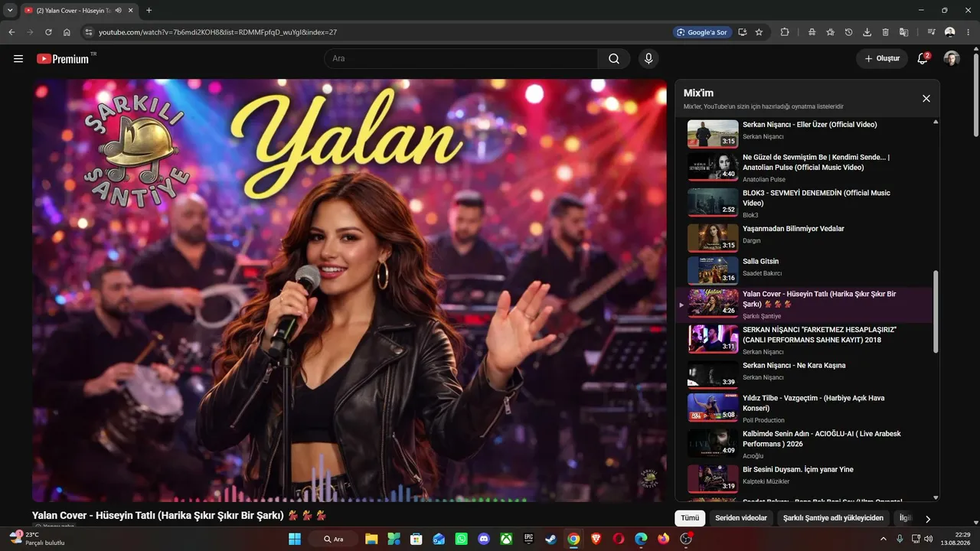
Task: Play Yaşanmadan Bilinmiyor Vedalar from playlist
Action: (x=804, y=237)
